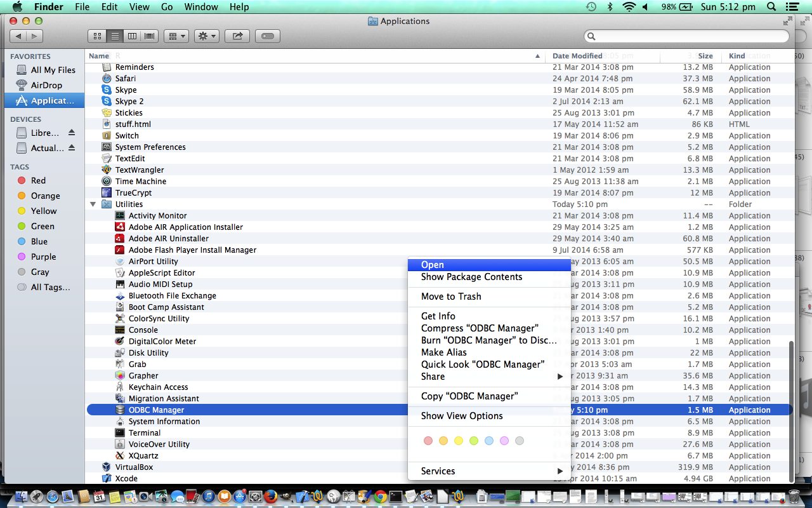Click the Time Machine app icon
The width and height of the screenshot is (812, 508).
107,181
